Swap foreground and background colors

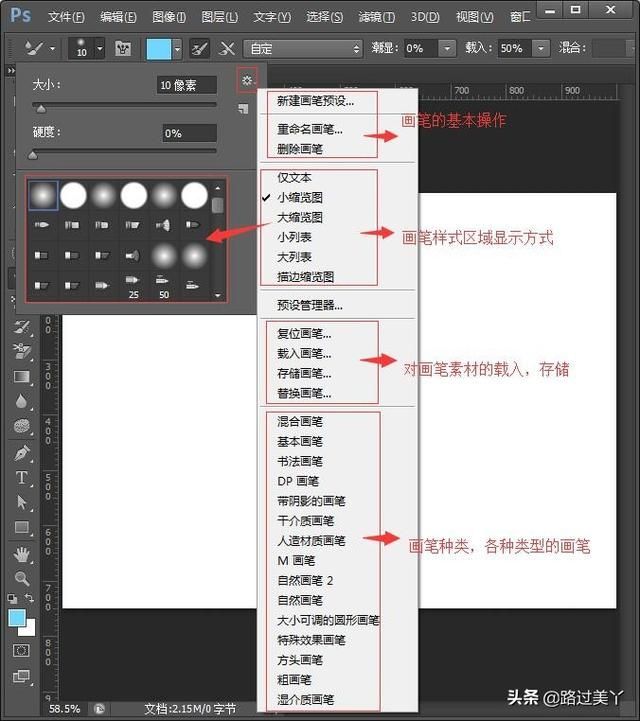coord(29,598)
